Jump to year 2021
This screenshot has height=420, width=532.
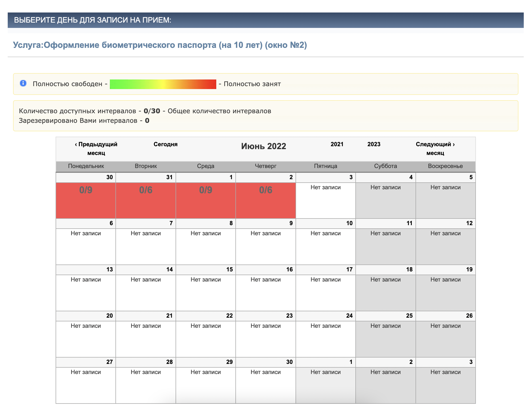(x=337, y=144)
